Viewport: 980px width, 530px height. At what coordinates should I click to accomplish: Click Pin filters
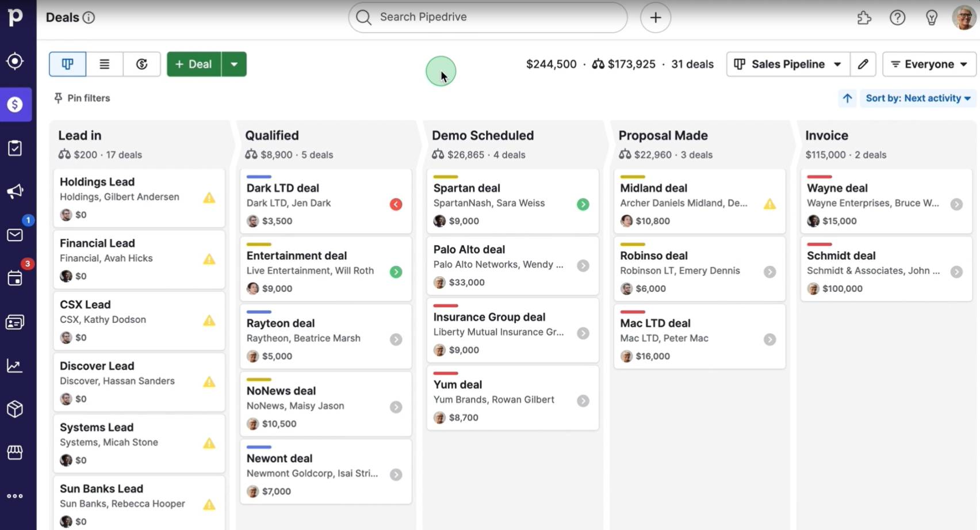coord(82,98)
